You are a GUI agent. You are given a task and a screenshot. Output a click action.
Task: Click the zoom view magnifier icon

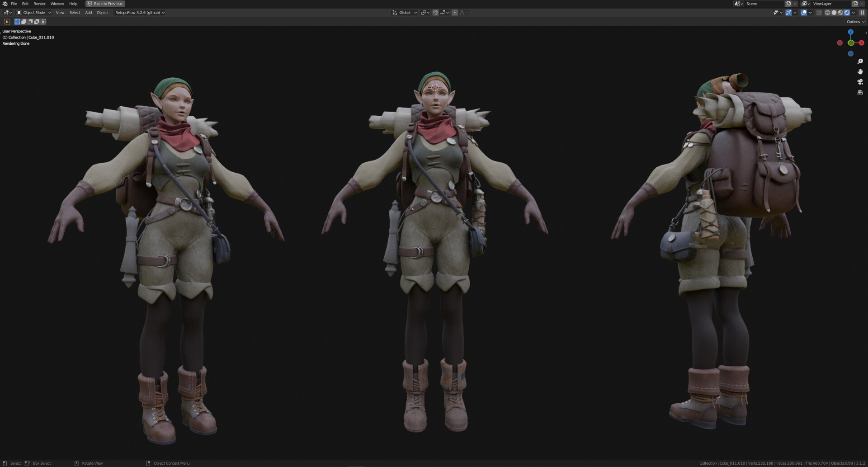coord(860,61)
